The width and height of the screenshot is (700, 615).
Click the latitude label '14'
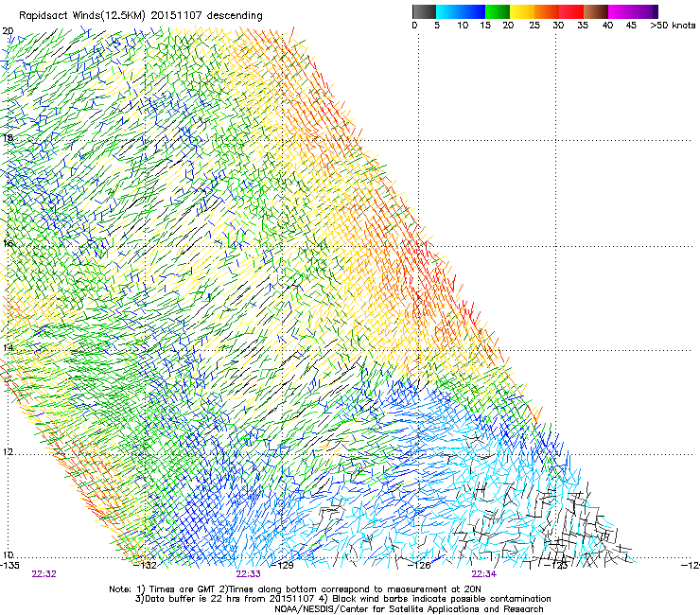[x=8, y=347]
